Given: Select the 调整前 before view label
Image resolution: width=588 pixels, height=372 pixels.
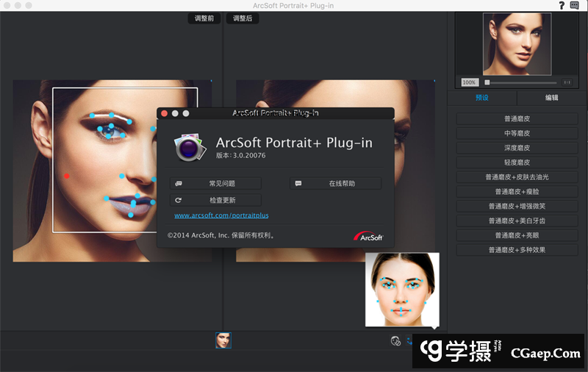Looking at the screenshot, I should [x=204, y=18].
